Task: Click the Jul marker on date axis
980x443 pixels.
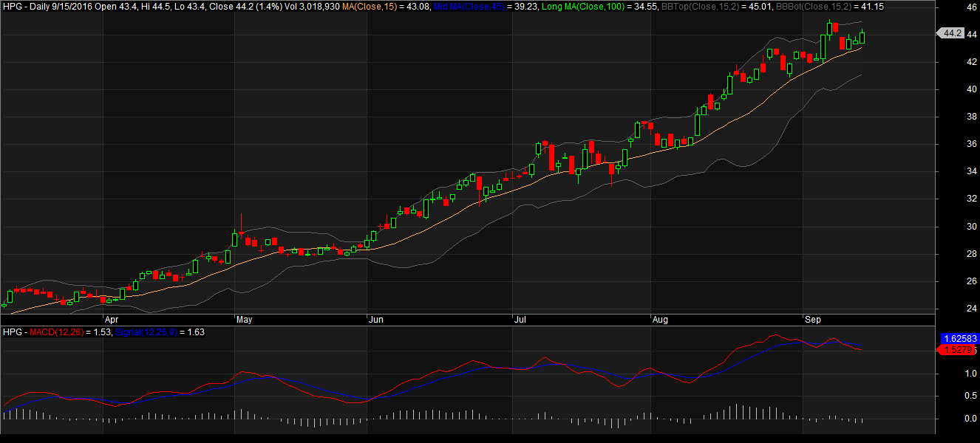Action: click(x=519, y=320)
